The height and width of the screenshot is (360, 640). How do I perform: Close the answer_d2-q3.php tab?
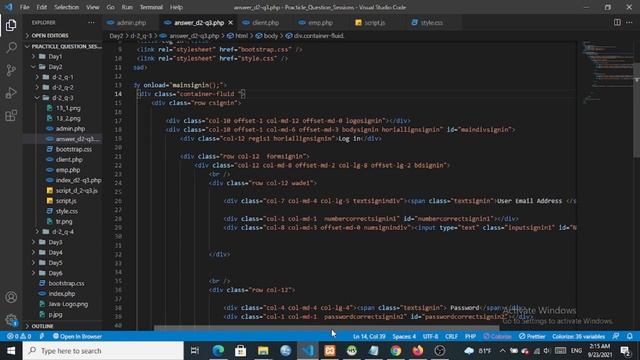click(231, 23)
